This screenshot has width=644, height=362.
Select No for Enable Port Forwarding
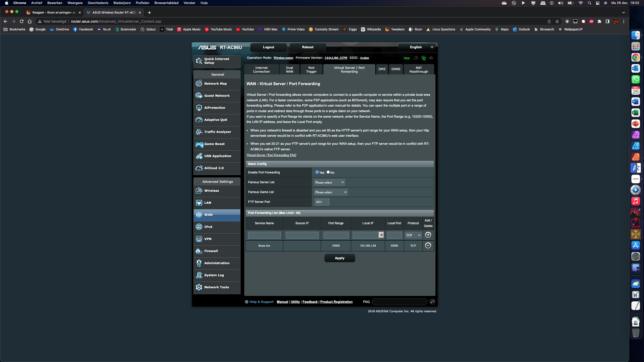(328, 172)
